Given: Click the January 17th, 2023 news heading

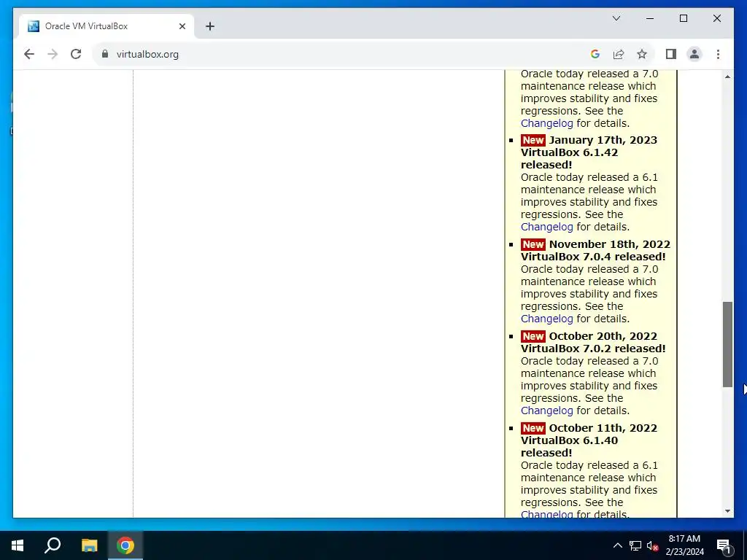Looking at the screenshot, I should click(x=603, y=140).
